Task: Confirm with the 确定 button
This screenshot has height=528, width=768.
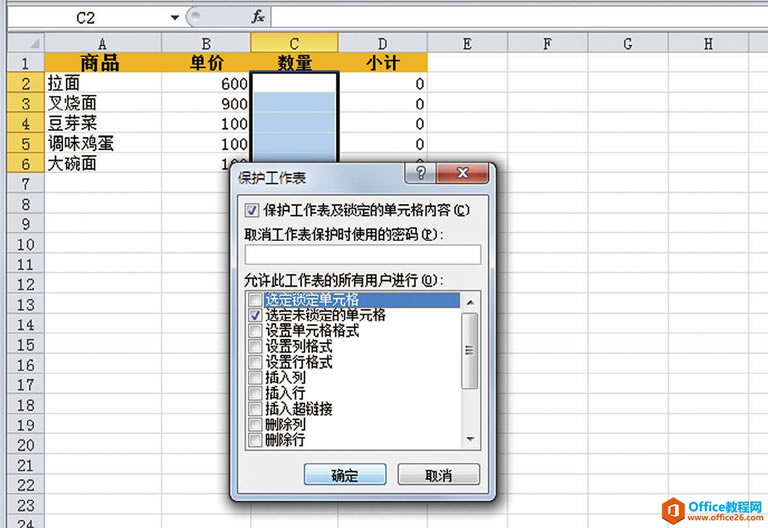Action: [x=345, y=475]
